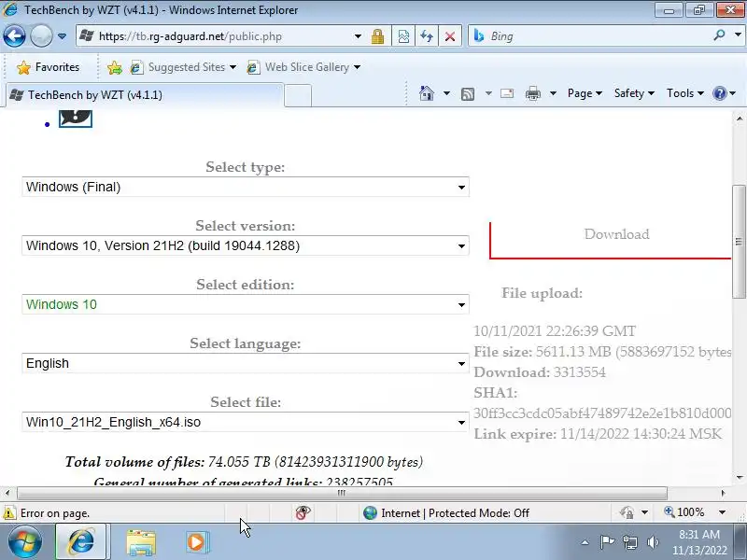Click the SHA1 hash value text
The width and height of the screenshot is (747, 560).
(602, 413)
